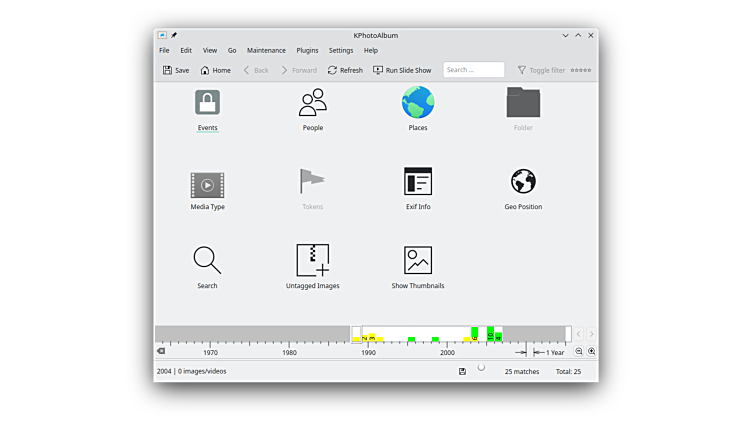
Task: Click the Search magnifier icon
Action: click(207, 261)
